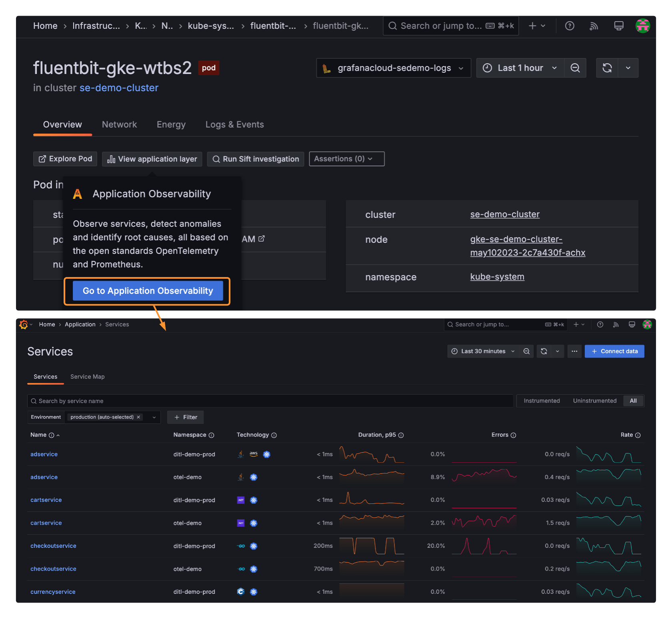Open the se-demo-cluster link in cluster row
This screenshot has height=619, width=672.
tap(505, 215)
